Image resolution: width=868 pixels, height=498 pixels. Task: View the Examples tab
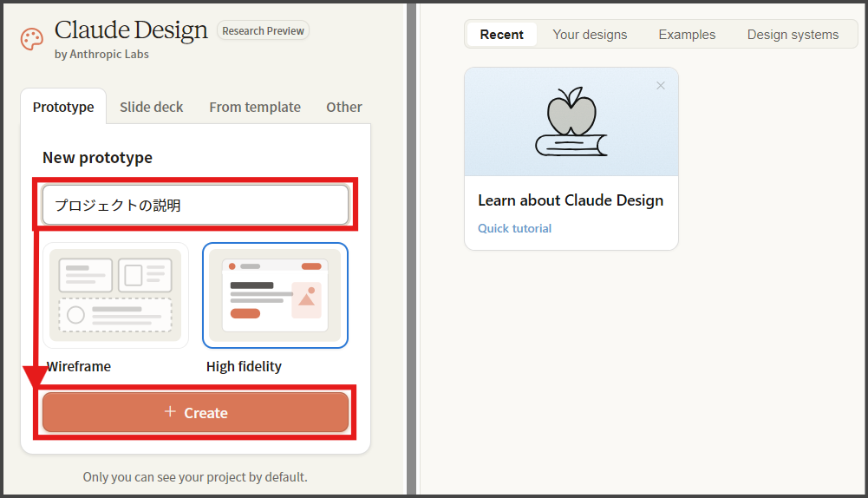click(x=687, y=35)
